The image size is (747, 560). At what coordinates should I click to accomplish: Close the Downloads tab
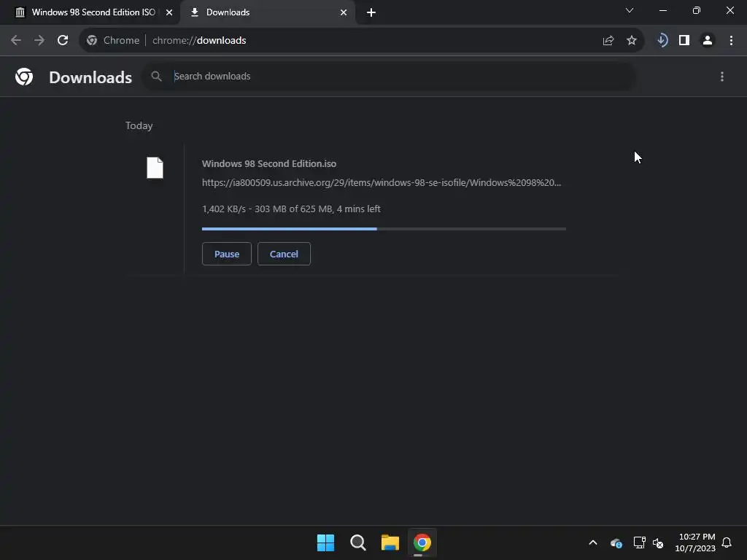(344, 12)
